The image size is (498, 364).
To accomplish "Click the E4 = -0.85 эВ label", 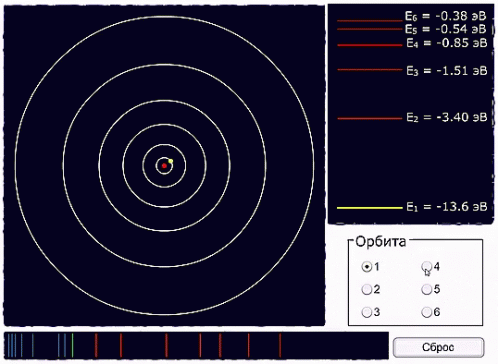I will tap(447, 43).
